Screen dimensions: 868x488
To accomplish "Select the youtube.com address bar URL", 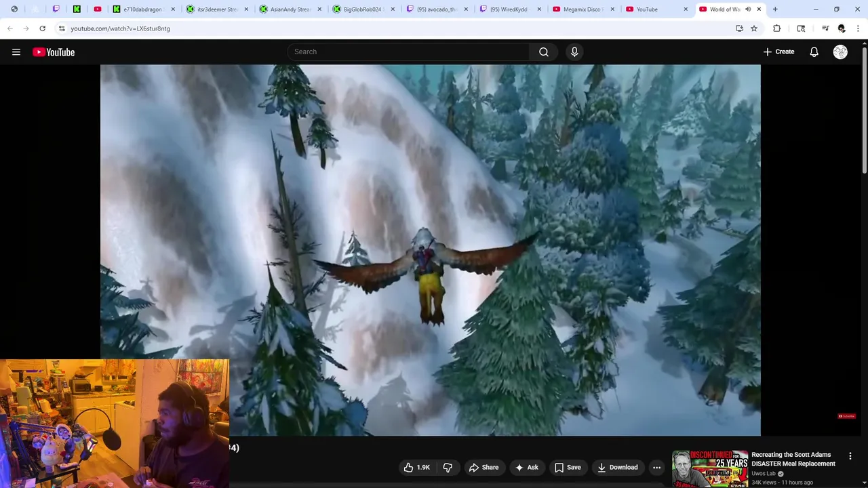I will click(120, 28).
